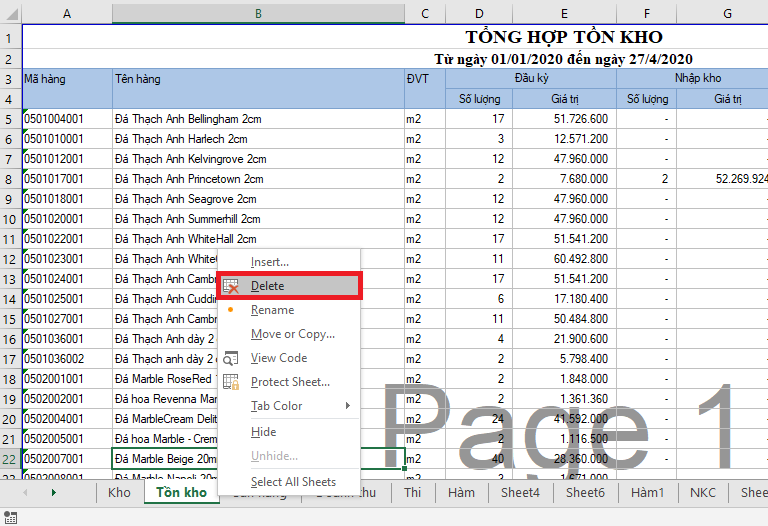Choose Insert... from the context menu
The width and height of the screenshot is (768, 526).
click(269, 262)
